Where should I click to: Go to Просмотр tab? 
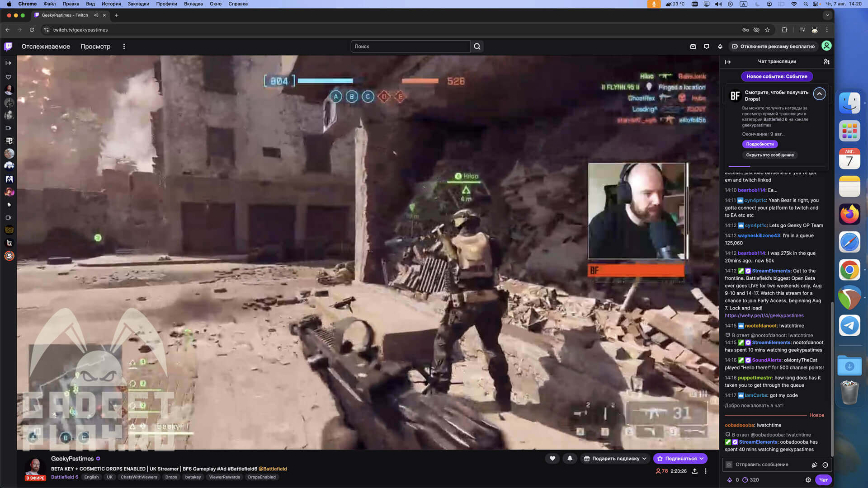click(95, 46)
